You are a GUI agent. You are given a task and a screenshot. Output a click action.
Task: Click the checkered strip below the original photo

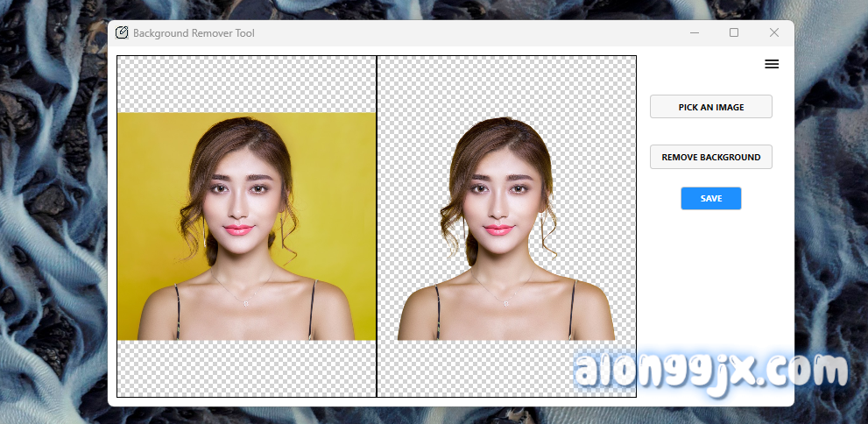click(246, 368)
